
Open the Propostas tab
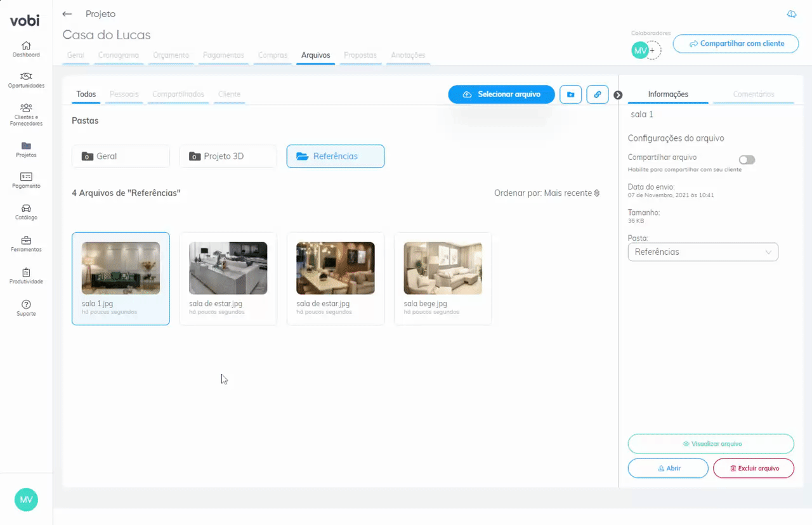[360, 55]
